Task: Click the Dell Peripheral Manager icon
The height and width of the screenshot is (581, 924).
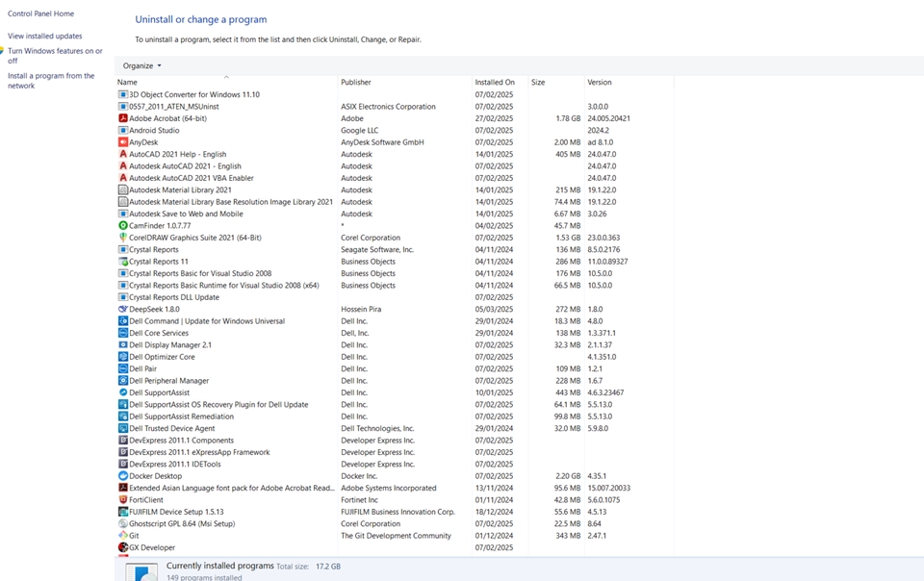Action: (x=123, y=380)
